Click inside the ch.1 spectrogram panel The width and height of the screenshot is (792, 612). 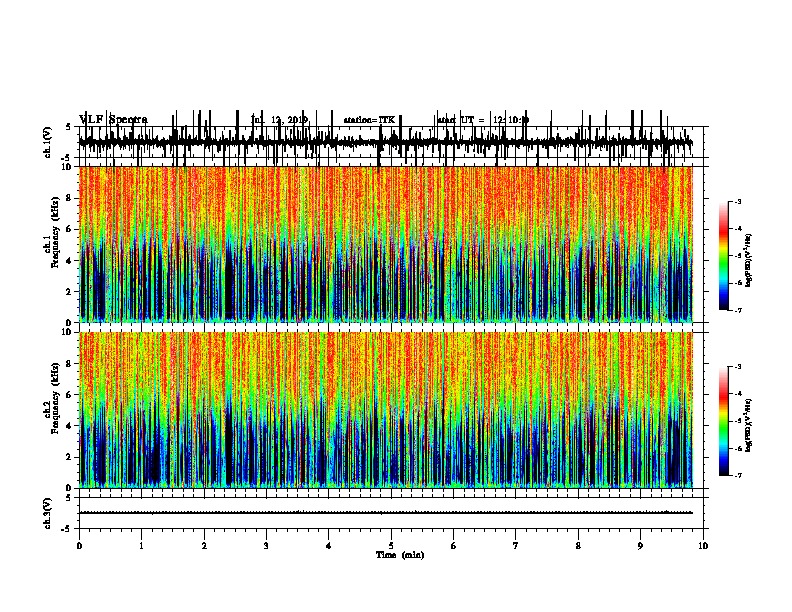point(385,244)
